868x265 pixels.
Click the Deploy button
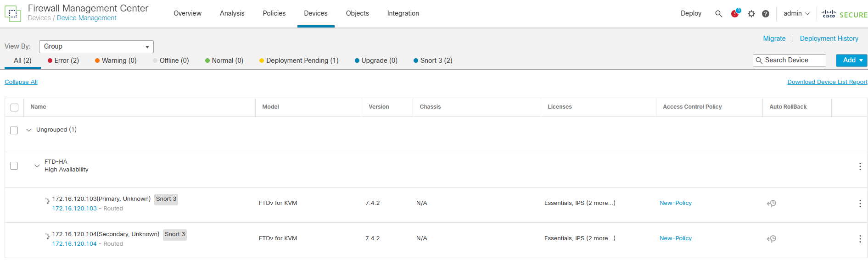pos(691,13)
